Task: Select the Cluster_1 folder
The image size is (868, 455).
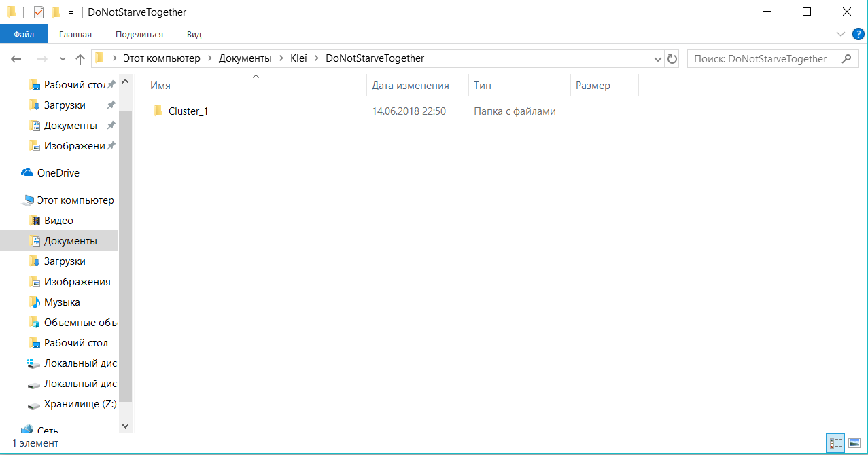Action: pos(188,111)
